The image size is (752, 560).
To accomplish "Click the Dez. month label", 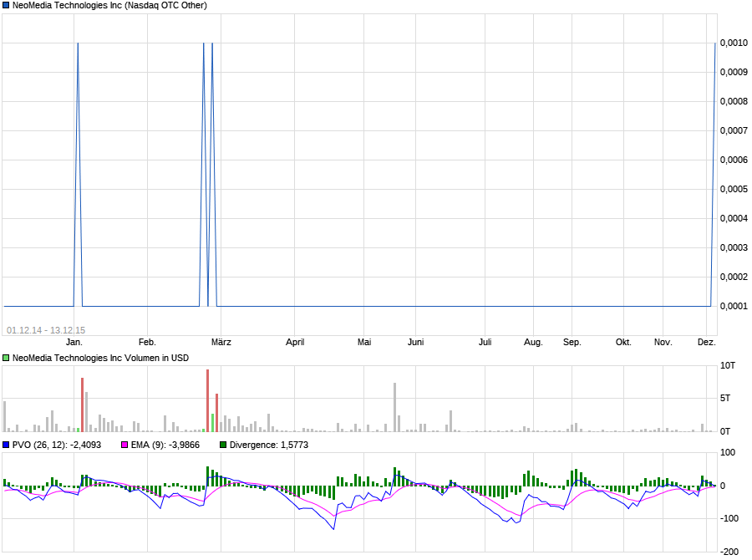I will (x=706, y=342).
